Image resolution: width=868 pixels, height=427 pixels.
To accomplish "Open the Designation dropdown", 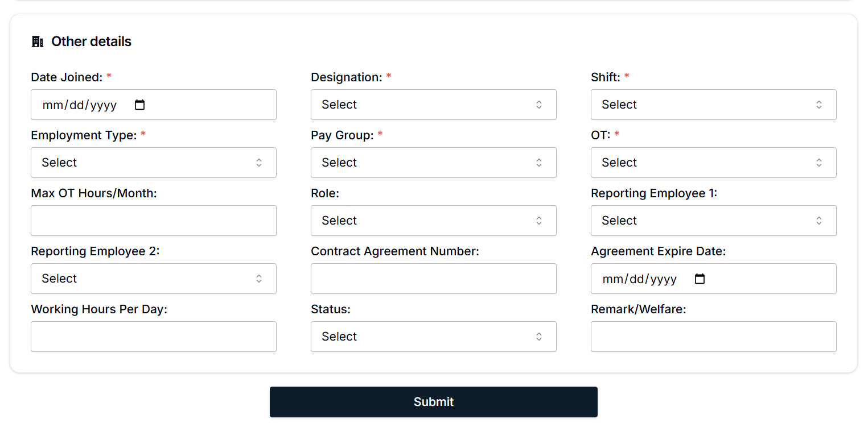I will pyautogui.click(x=433, y=105).
